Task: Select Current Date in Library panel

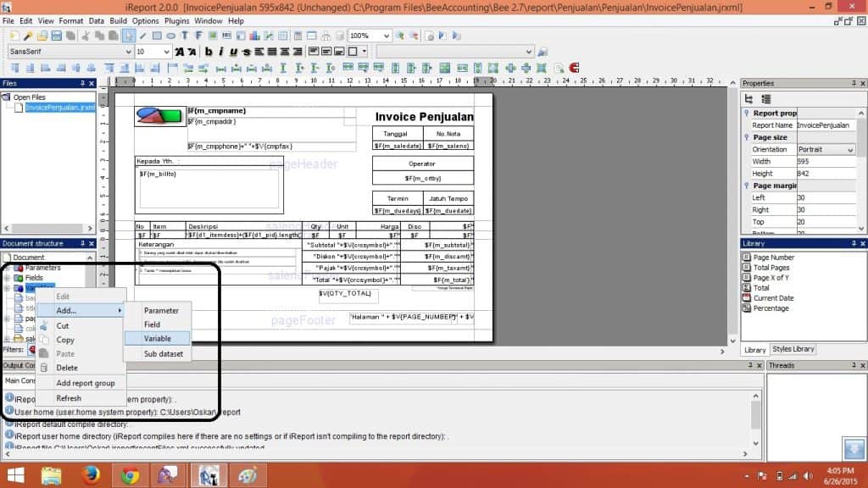Action: tap(773, 298)
